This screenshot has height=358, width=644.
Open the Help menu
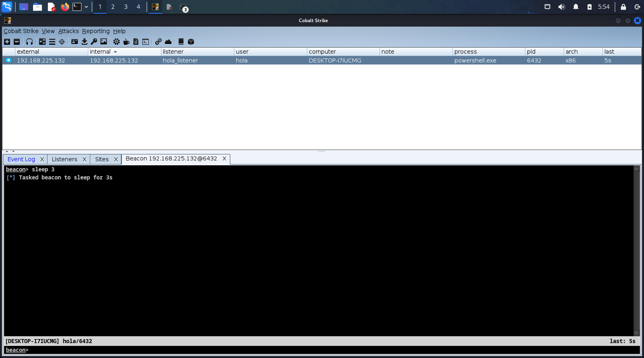pos(119,31)
